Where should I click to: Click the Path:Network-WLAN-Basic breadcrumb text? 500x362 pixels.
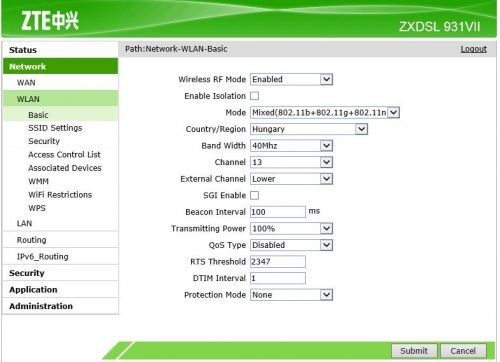(176, 49)
